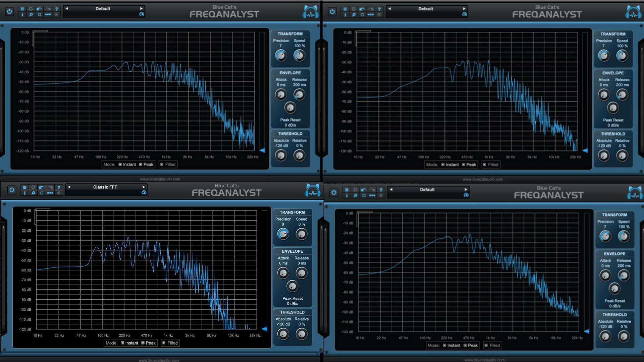Select next preset arrow beside Classic FFT
The height and width of the screenshot is (362, 644).
pyautogui.click(x=144, y=187)
